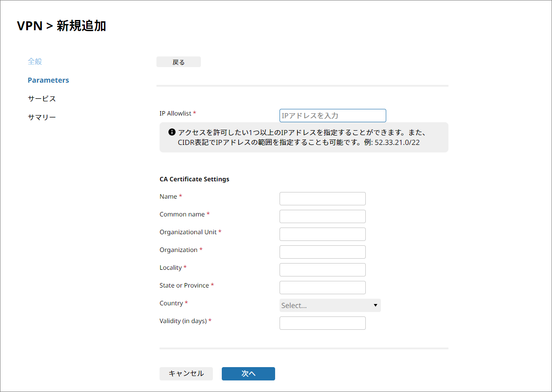Select the State or Province field
Image resolution: width=552 pixels, height=392 pixels.
click(322, 288)
